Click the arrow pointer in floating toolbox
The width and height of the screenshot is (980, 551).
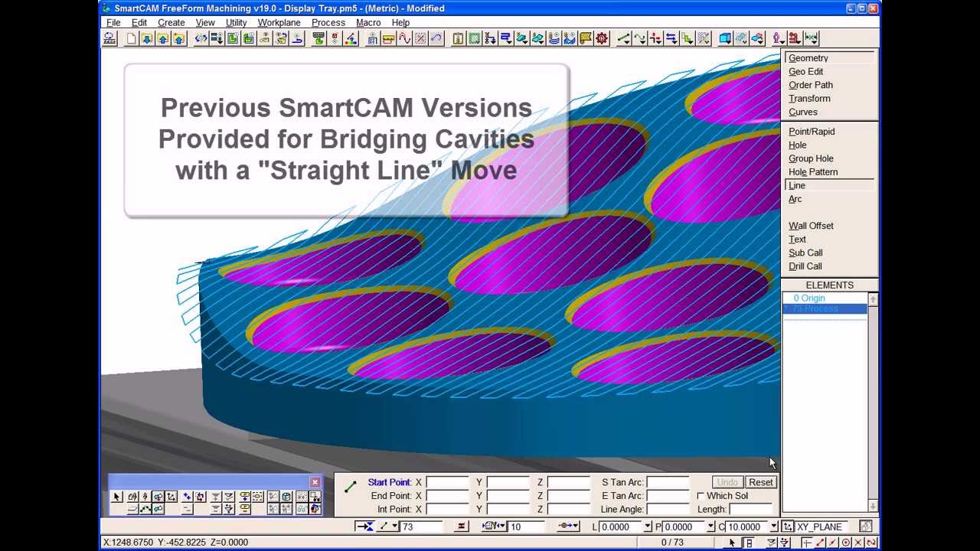(116, 497)
